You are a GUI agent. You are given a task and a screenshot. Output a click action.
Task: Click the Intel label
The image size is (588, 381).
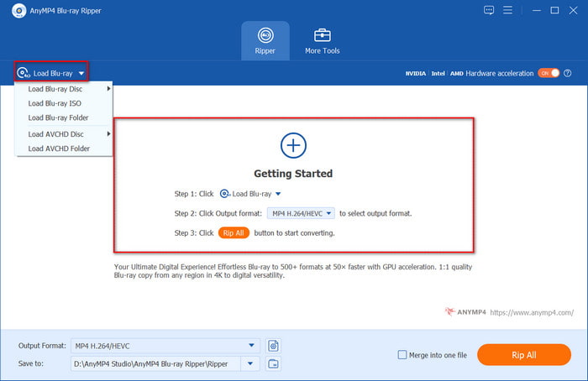(438, 73)
